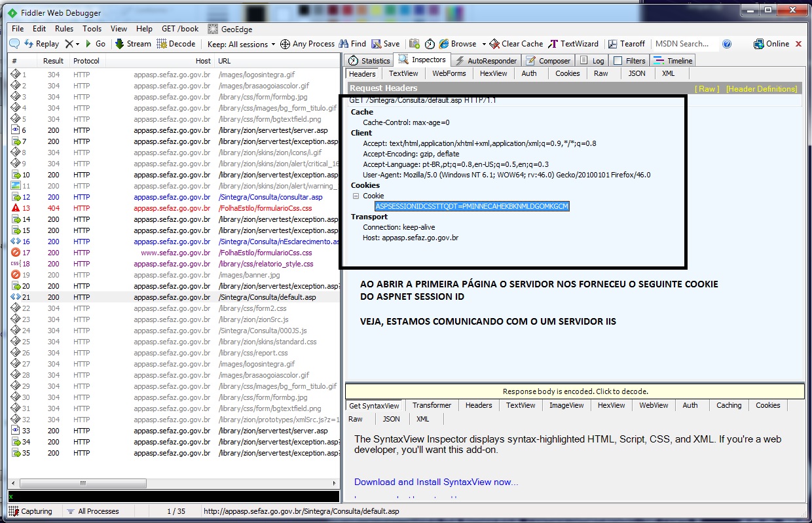Click the camera screenshot icon
Viewport: 812px width, 523px height.
point(415,44)
